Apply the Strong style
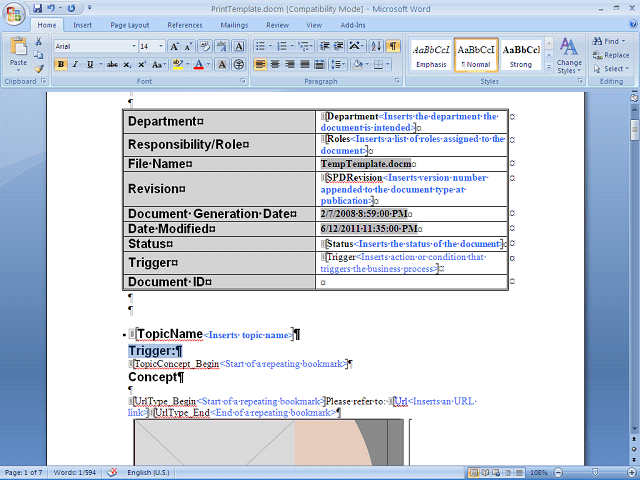This screenshot has width=640, height=480. (521, 55)
